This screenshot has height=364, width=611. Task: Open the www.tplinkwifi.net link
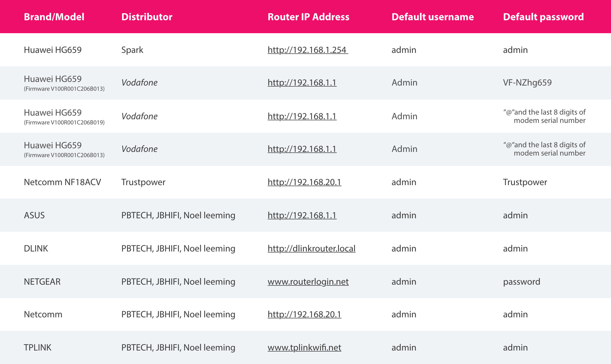pyautogui.click(x=304, y=347)
